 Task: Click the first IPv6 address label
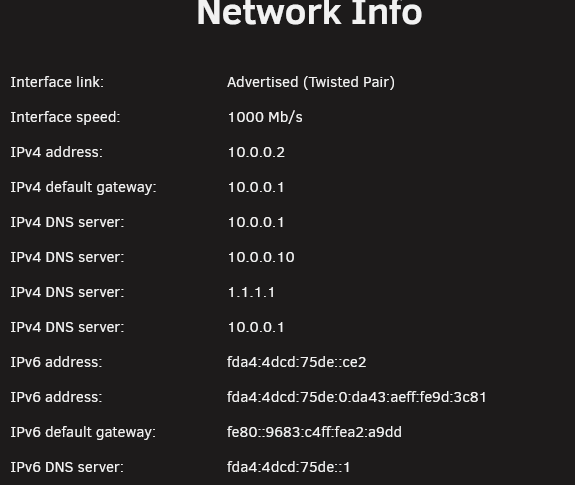[x=56, y=362]
